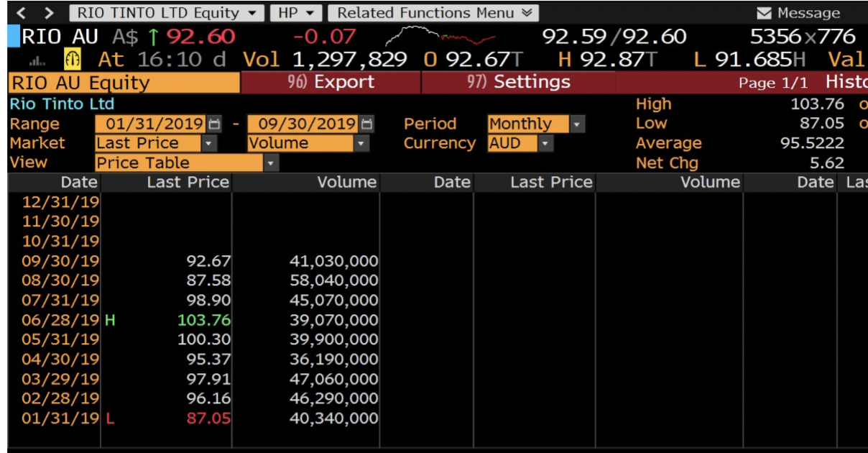Viewport: 868px width, 453px height.
Task: Click the first Last Price column header
Action: click(188, 183)
